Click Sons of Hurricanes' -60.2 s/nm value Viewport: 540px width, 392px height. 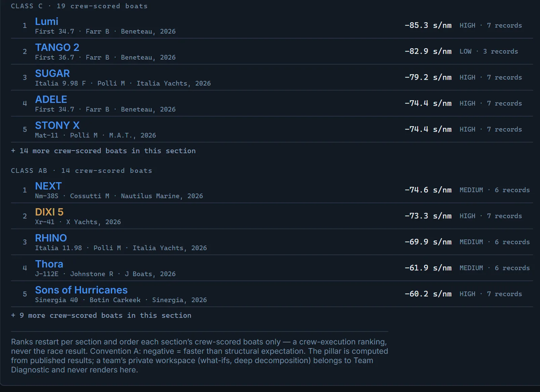coord(428,294)
